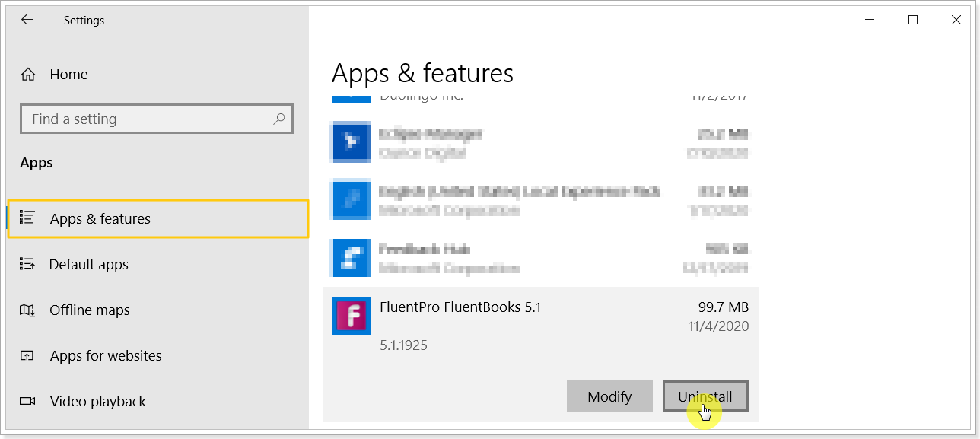Focus the Find a setting search box
The height and width of the screenshot is (439, 980).
point(157,119)
